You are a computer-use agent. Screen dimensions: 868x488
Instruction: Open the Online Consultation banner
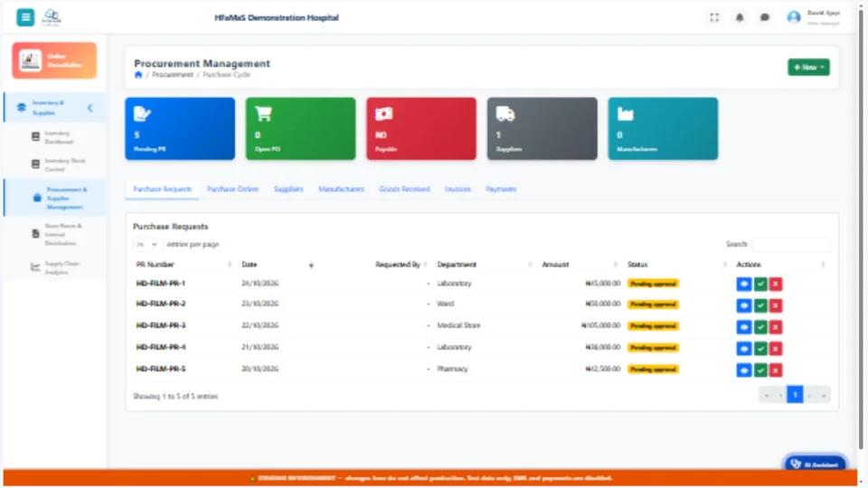tap(54, 61)
